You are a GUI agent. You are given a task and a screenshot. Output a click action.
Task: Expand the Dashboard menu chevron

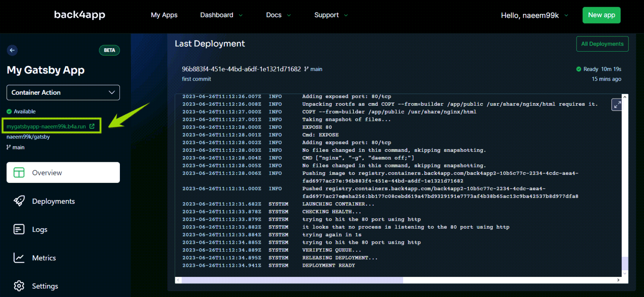coord(241,15)
